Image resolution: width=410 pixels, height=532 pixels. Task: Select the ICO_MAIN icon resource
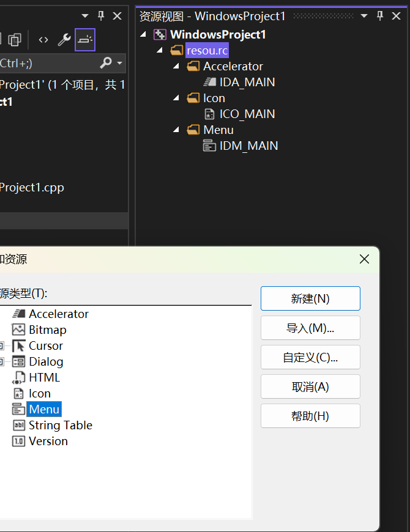click(x=247, y=114)
